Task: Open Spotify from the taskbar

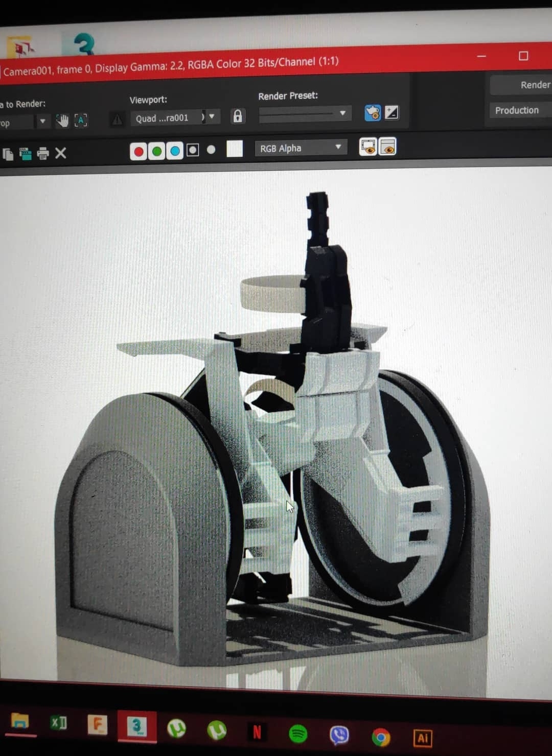Action: [x=298, y=734]
